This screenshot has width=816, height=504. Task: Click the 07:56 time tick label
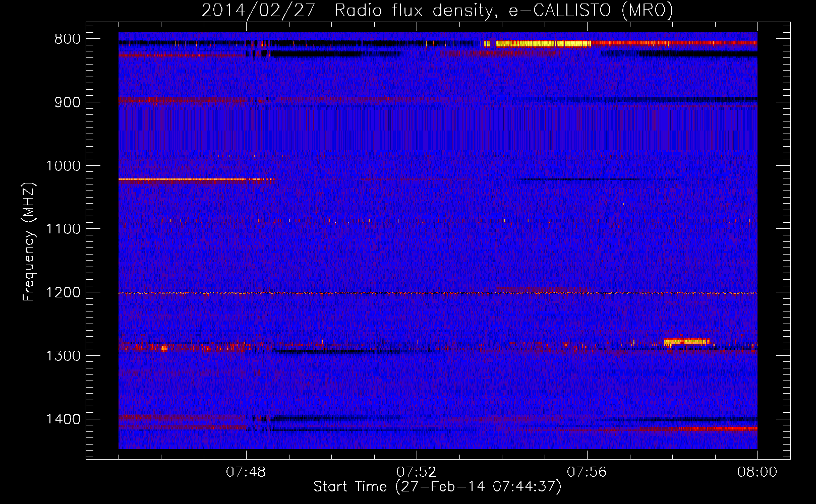587,472
